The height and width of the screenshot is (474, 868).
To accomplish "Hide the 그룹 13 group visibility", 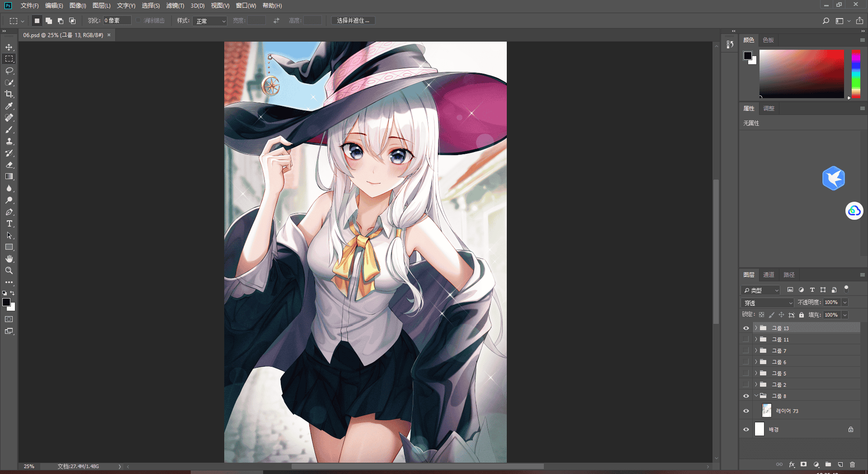I will [x=746, y=328].
